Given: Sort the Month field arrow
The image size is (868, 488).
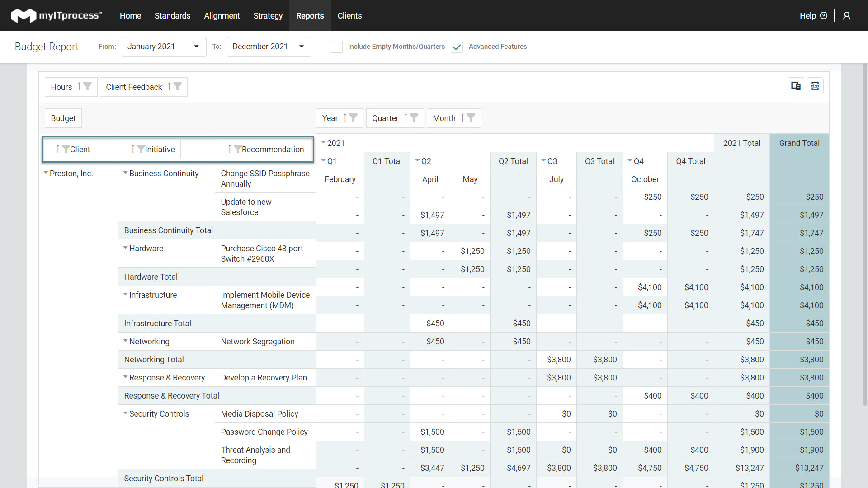Looking at the screenshot, I should (x=462, y=117).
